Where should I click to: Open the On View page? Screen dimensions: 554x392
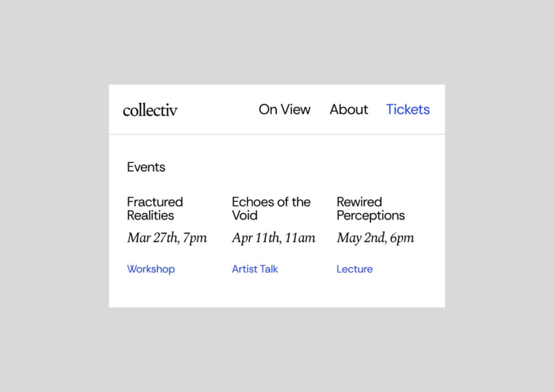point(285,109)
